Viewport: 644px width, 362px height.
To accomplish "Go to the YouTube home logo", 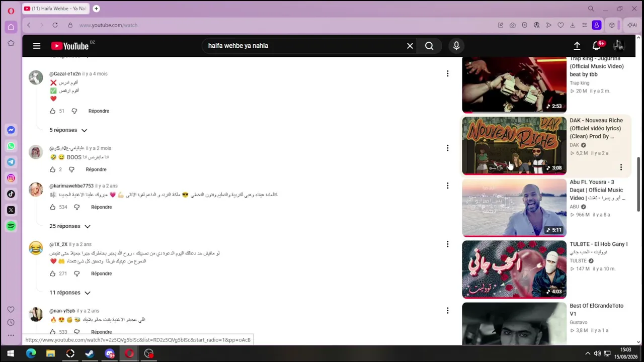I will [70, 46].
